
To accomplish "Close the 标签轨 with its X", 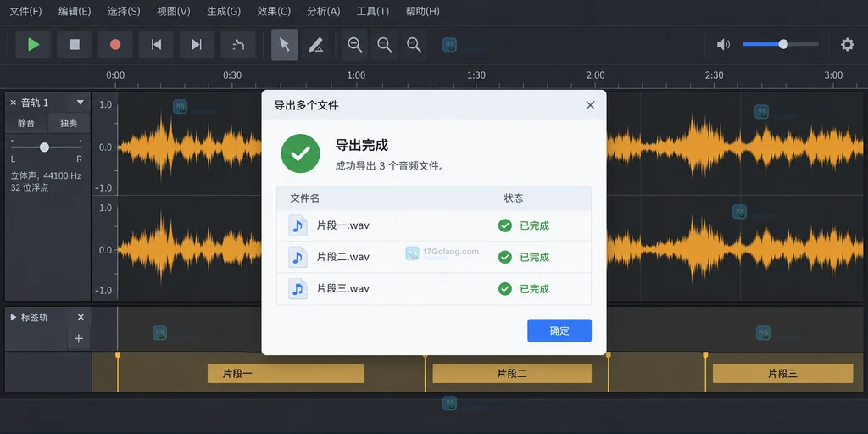I will coord(81,317).
